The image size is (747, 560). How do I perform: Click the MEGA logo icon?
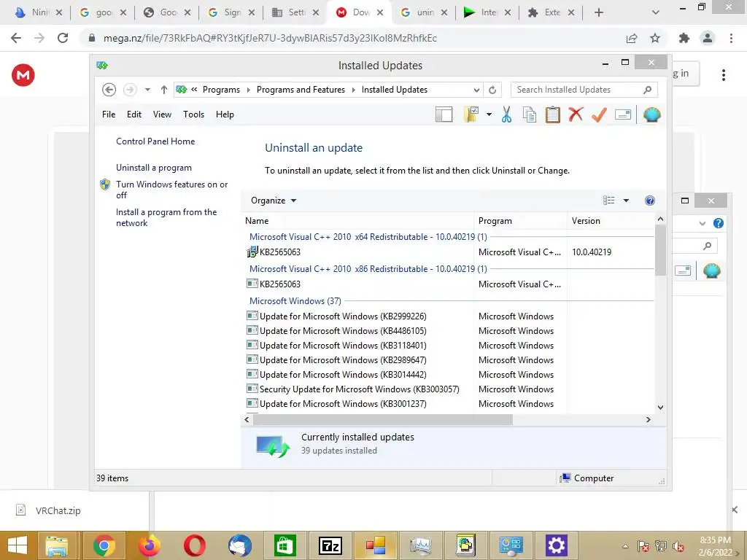pos(23,75)
